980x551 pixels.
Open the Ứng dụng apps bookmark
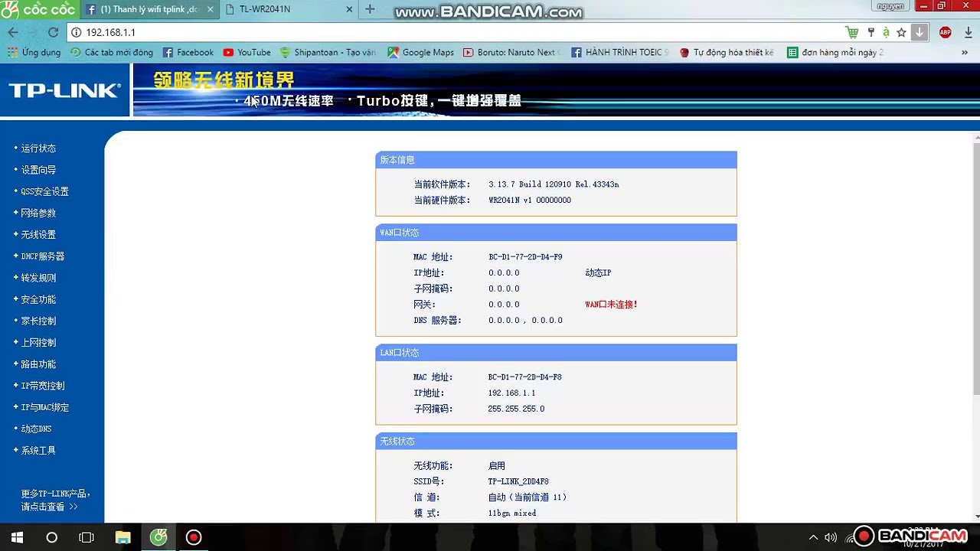coord(34,52)
